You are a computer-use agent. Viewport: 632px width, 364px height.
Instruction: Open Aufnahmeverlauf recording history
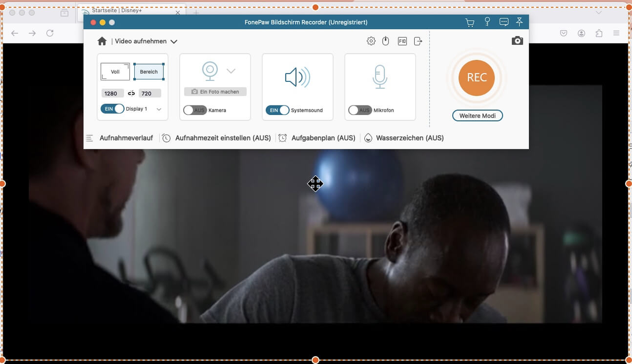coord(126,138)
